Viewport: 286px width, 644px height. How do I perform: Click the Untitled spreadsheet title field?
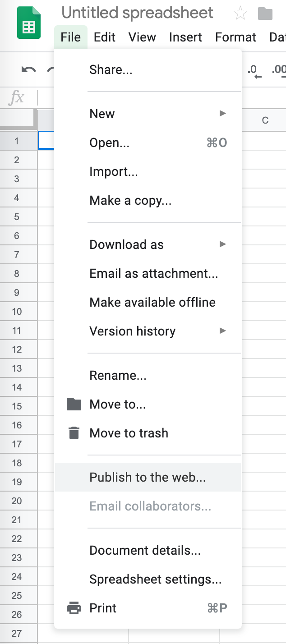[x=137, y=13]
